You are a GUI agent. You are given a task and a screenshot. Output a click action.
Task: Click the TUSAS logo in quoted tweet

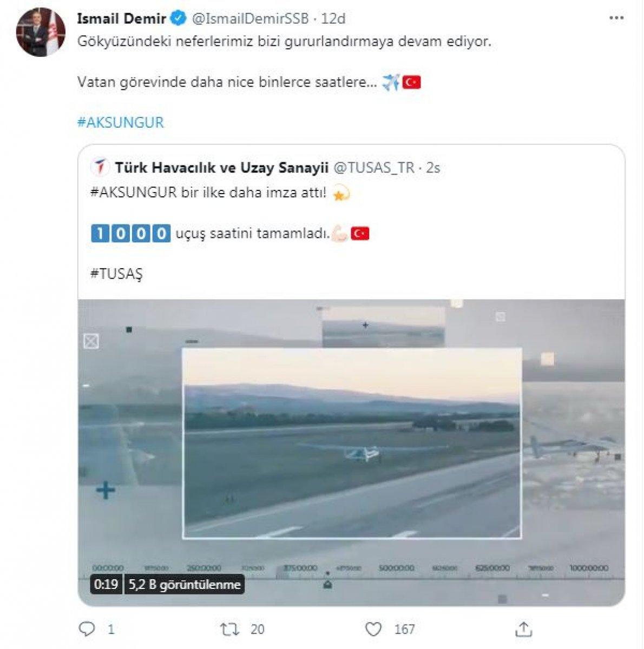pos(100,168)
